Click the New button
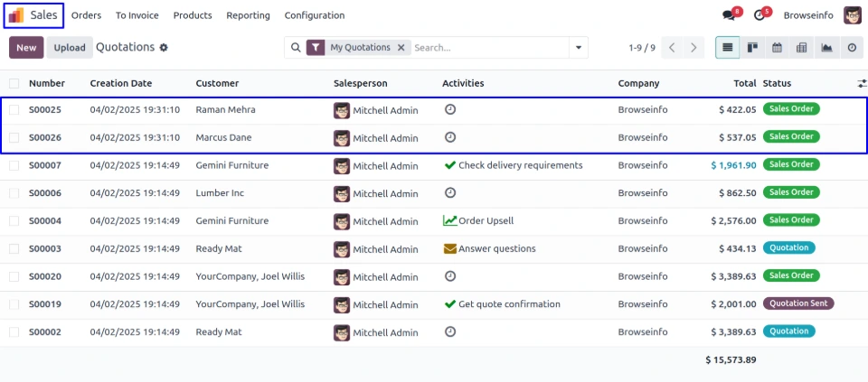 pos(26,48)
